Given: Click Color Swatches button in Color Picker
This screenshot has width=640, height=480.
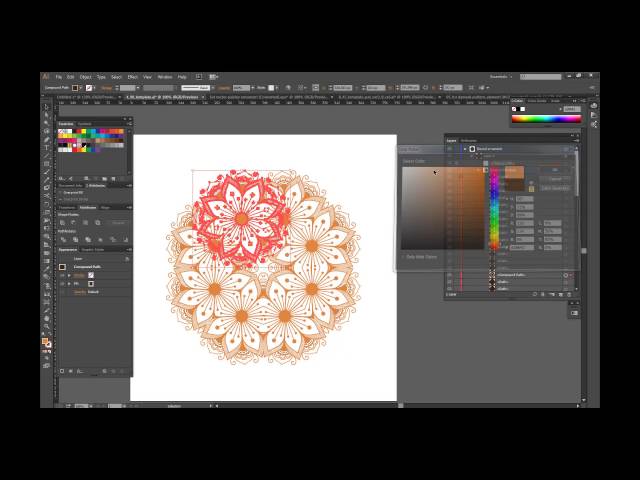Looking at the screenshot, I should [x=555, y=188].
